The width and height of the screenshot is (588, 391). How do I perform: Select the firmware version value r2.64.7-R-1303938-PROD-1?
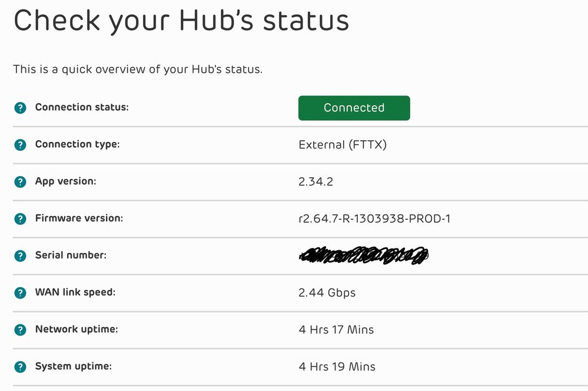click(375, 219)
